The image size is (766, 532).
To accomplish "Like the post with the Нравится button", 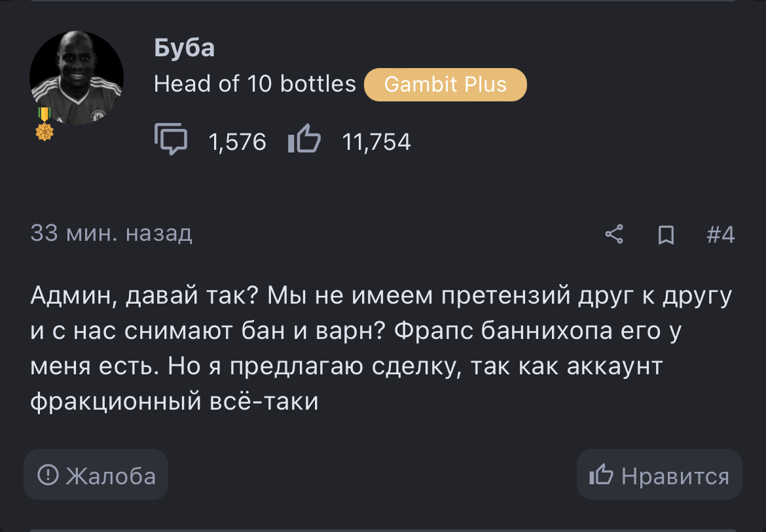I will (x=659, y=475).
